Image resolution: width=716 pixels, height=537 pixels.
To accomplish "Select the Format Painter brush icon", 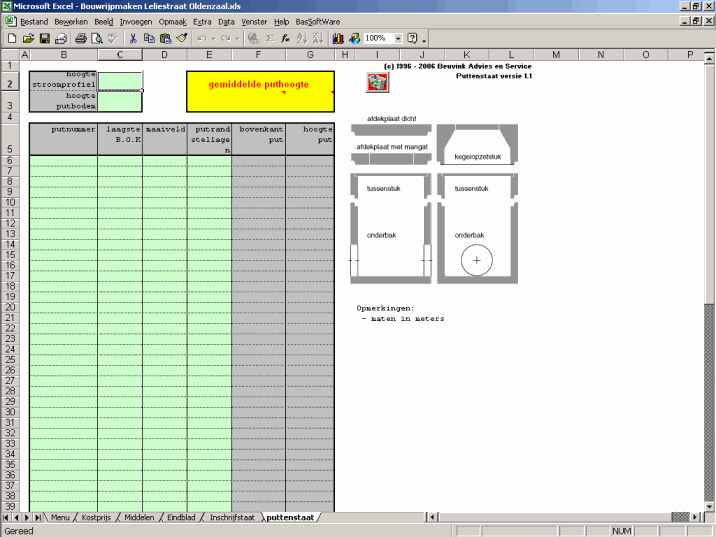I will (x=182, y=38).
